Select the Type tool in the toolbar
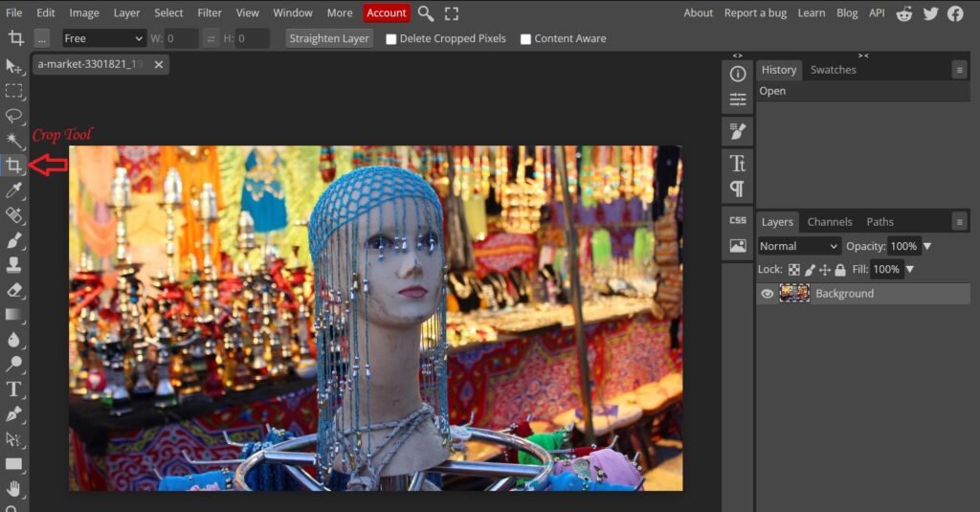Screen dimensions: 980x512 13,389
